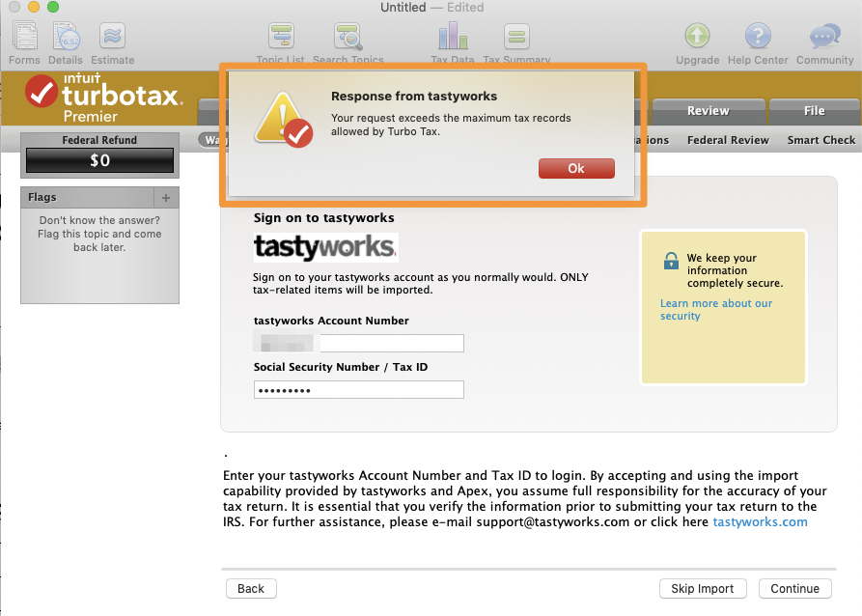This screenshot has height=616, width=862.
Task: View the Tax Summary icon
Action: pyautogui.click(x=515, y=37)
